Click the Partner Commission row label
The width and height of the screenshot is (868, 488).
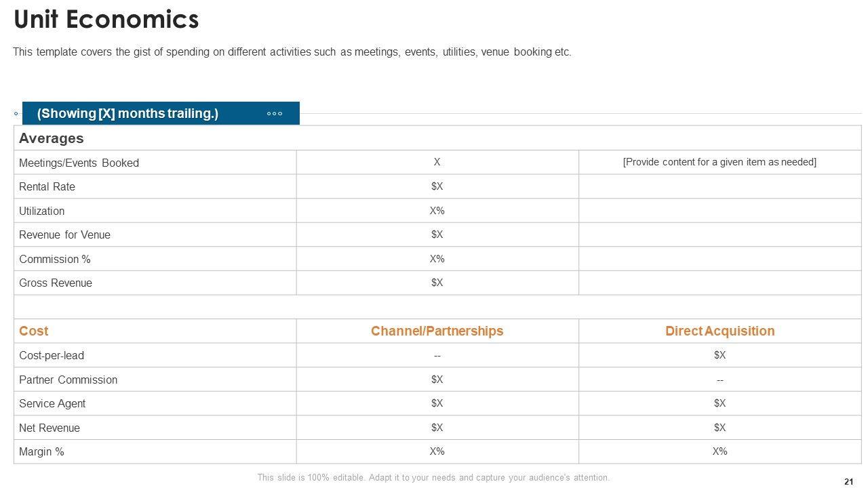[68, 380]
